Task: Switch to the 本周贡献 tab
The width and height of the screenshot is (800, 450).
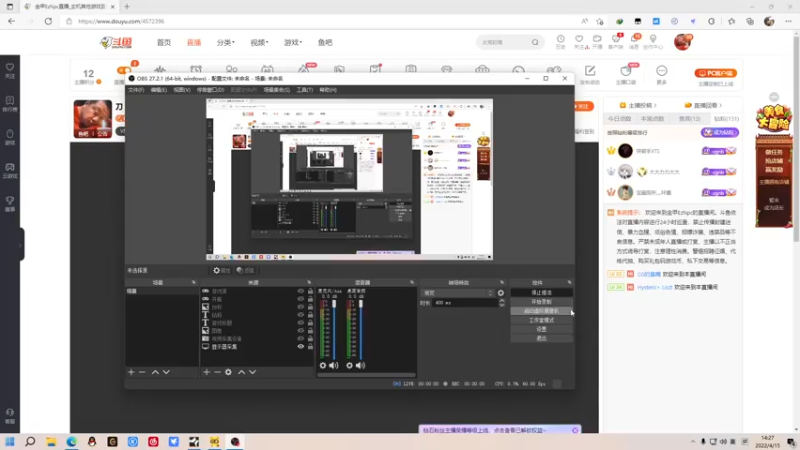Action: tap(652, 119)
